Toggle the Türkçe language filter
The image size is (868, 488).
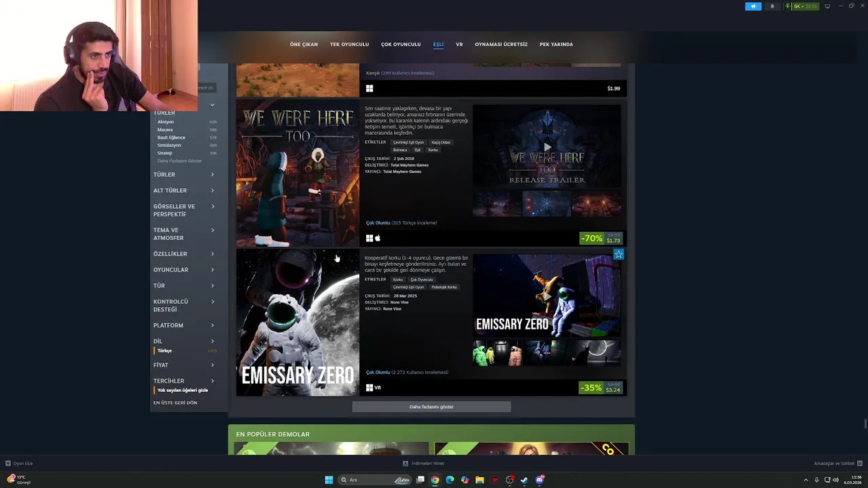(185, 350)
